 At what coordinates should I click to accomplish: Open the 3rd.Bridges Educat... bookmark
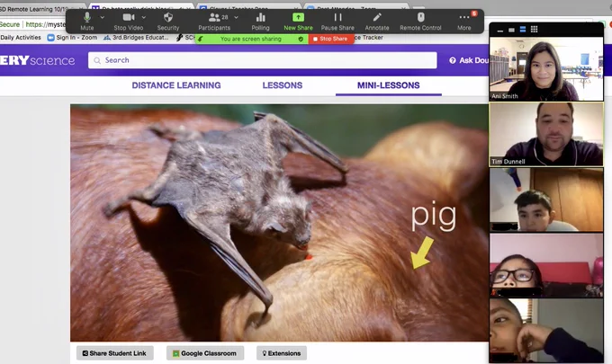point(136,38)
